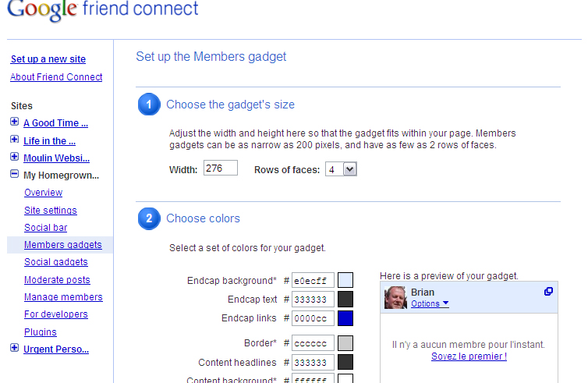Open Moderate posts page
Screen dimensions: 588x383
[x=57, y=280]
